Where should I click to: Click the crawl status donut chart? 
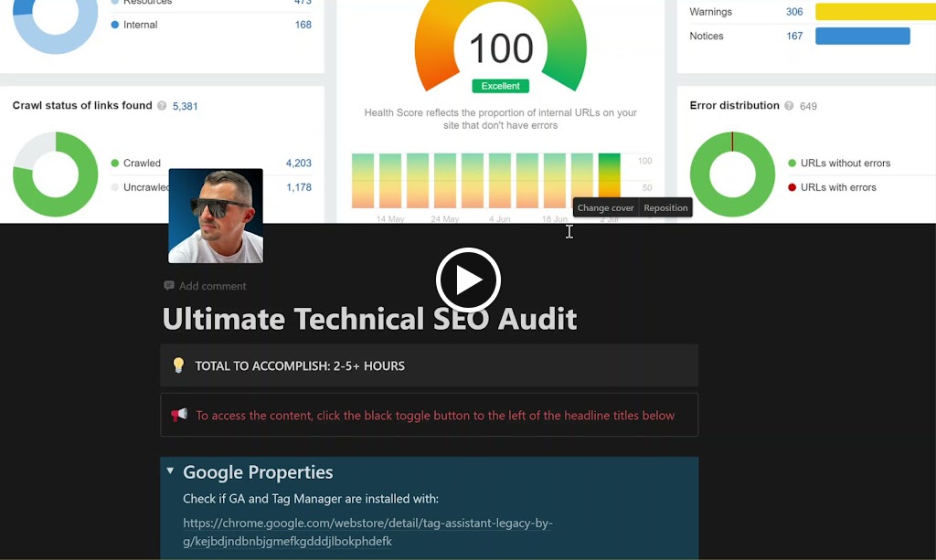click(56, 174)
